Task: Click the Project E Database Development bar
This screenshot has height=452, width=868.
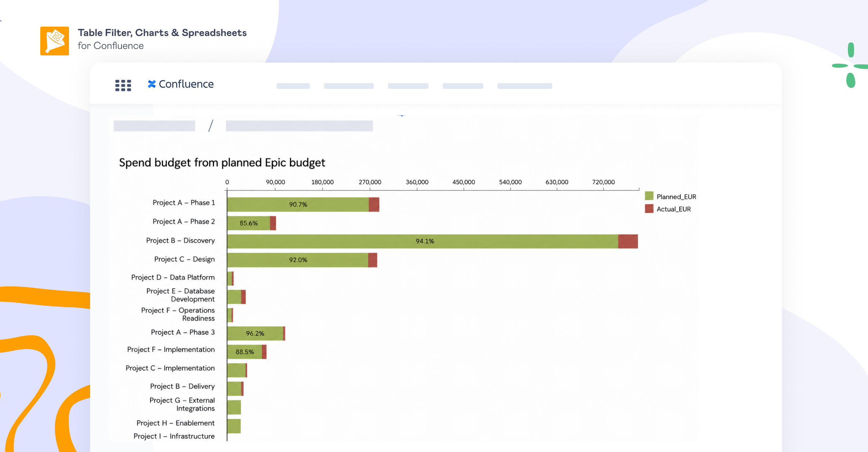Action: (237, 297)
